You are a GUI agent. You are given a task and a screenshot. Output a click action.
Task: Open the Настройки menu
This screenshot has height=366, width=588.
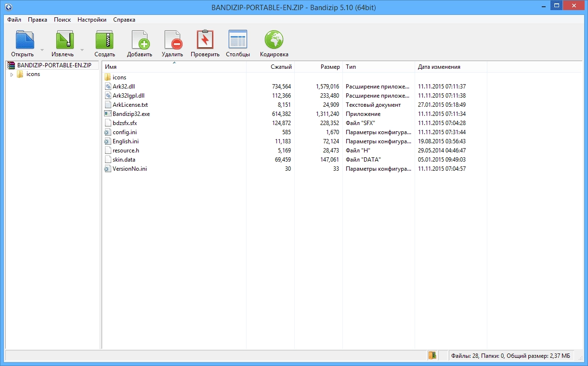[92, 20]
